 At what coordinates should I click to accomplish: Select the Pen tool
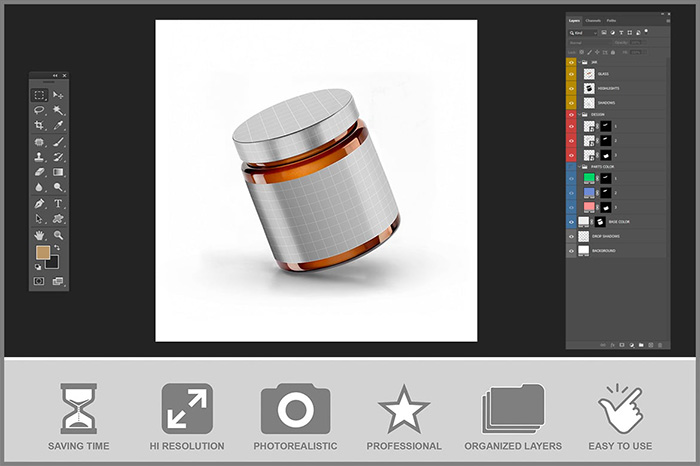pyautogui.click(x=39, y=204)
